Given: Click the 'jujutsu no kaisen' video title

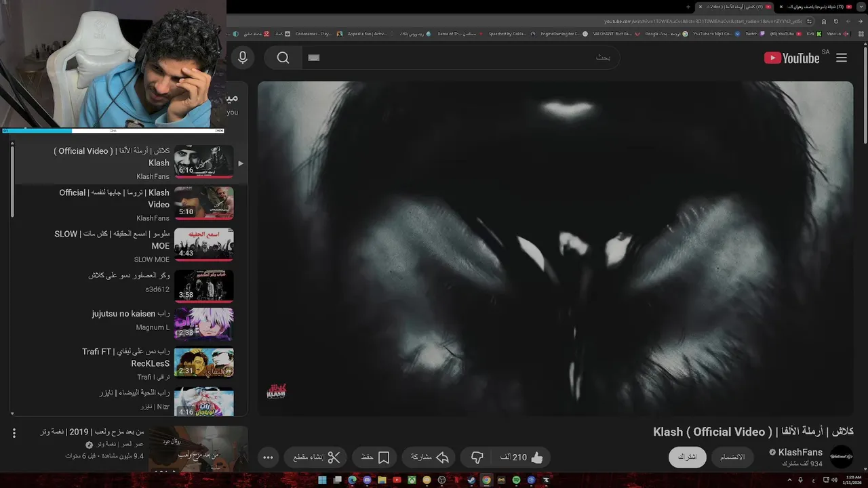Looking at the screenshot, I should (131, 314).
